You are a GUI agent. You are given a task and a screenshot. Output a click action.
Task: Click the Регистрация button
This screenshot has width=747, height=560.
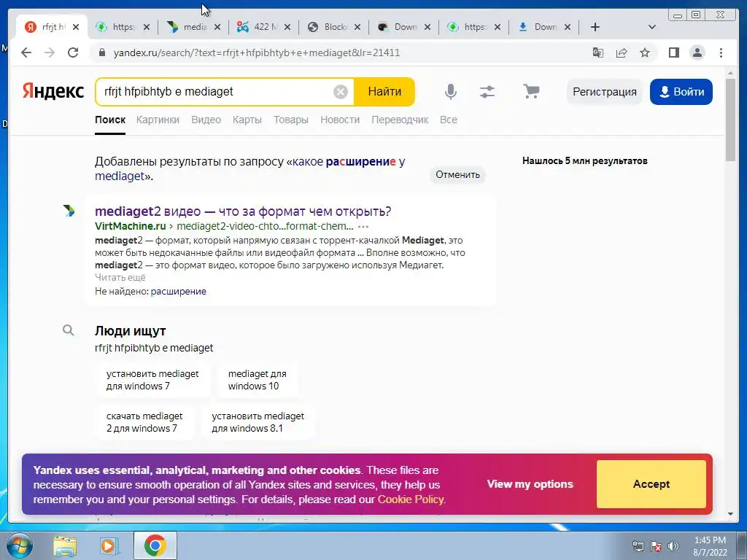605,91
